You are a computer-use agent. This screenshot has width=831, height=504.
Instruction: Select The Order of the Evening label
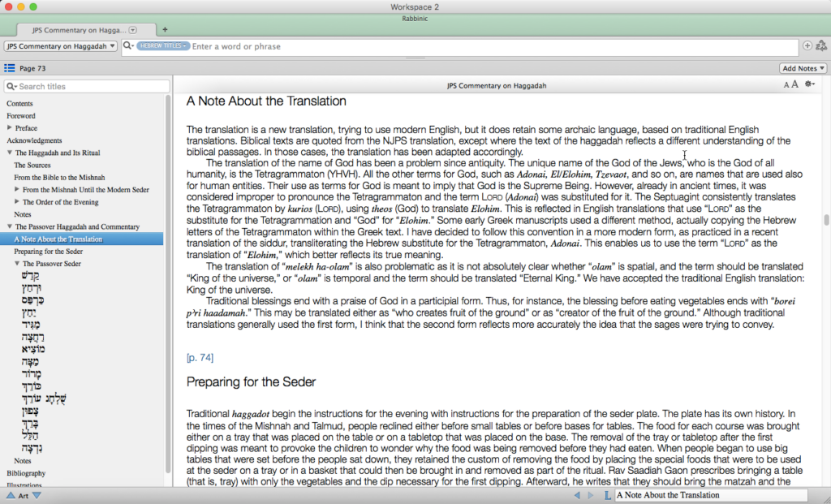tap(60, 202)
